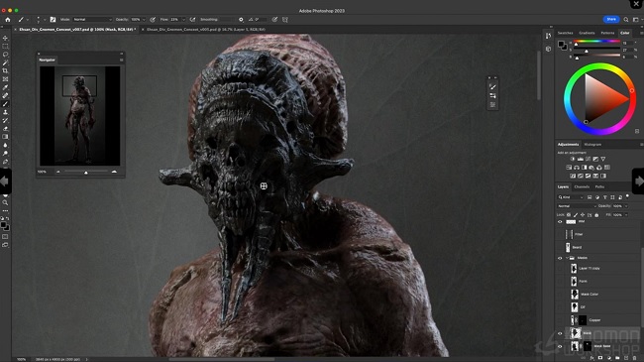The width and height of the screenshot is (644, 362).
Task: Select the Rectangular Marquee tool
Action: click(5, 46)
